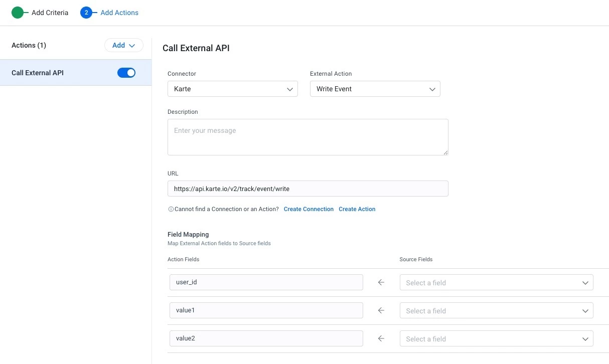
Task: Click into the Description message textarea
Action: [x=308, y=137]
